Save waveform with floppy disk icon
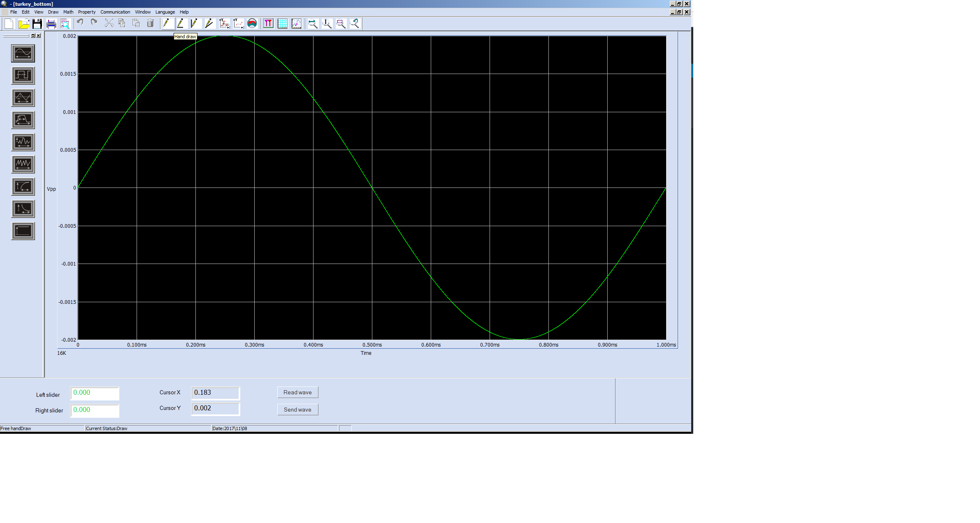 coord(37,24)
